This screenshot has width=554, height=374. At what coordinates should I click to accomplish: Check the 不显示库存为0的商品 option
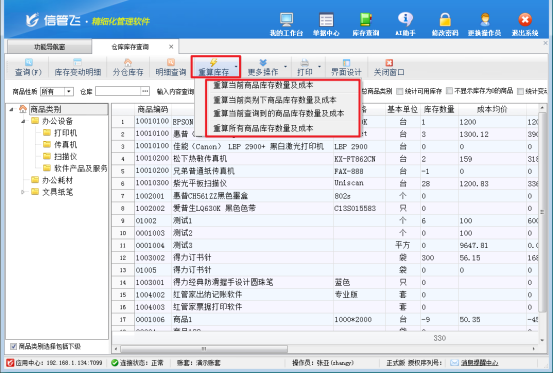tap(449, 91)
